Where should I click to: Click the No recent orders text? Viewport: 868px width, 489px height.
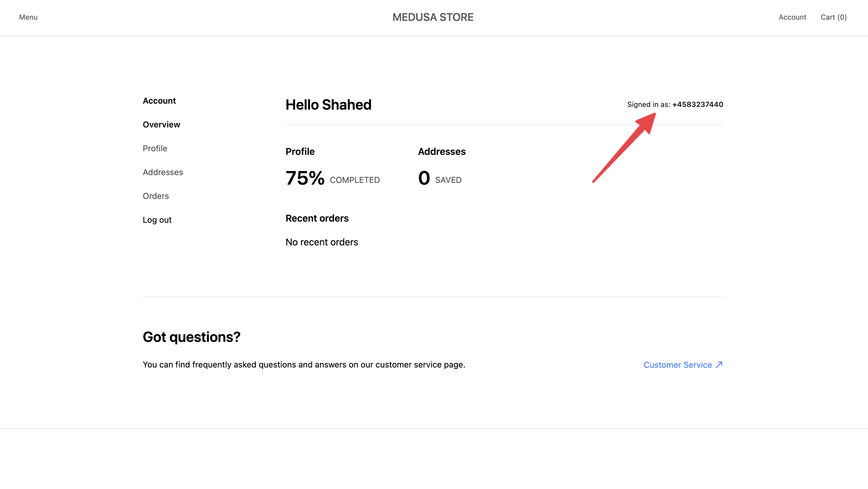(x=322, y=242)
